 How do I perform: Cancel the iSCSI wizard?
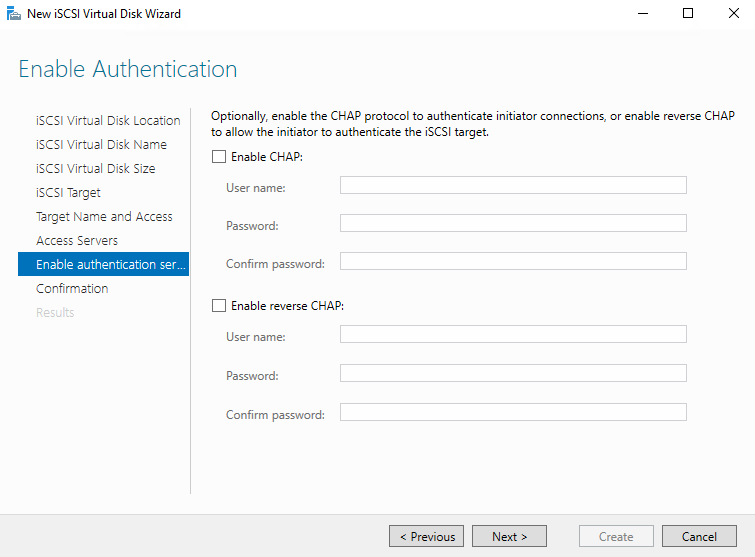pos(699,537)
